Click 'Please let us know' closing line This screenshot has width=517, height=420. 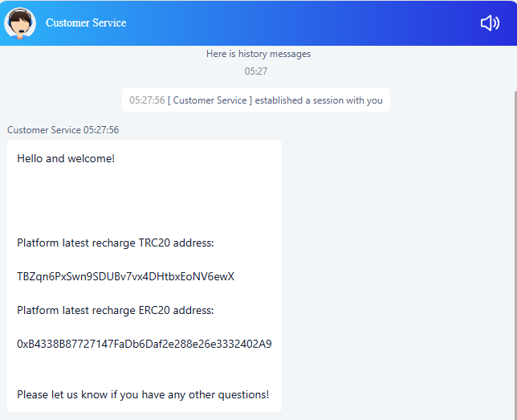[x=143, y=394]
